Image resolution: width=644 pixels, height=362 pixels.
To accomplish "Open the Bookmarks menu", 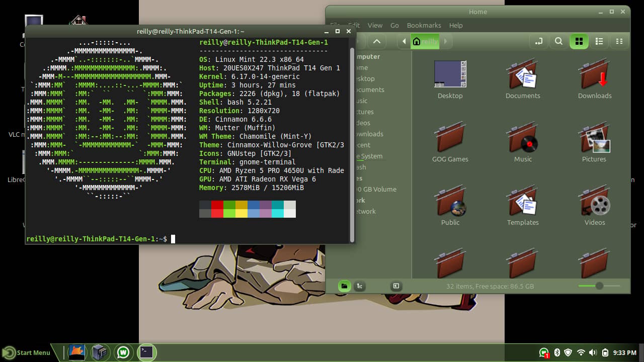I will coord(424,25).
